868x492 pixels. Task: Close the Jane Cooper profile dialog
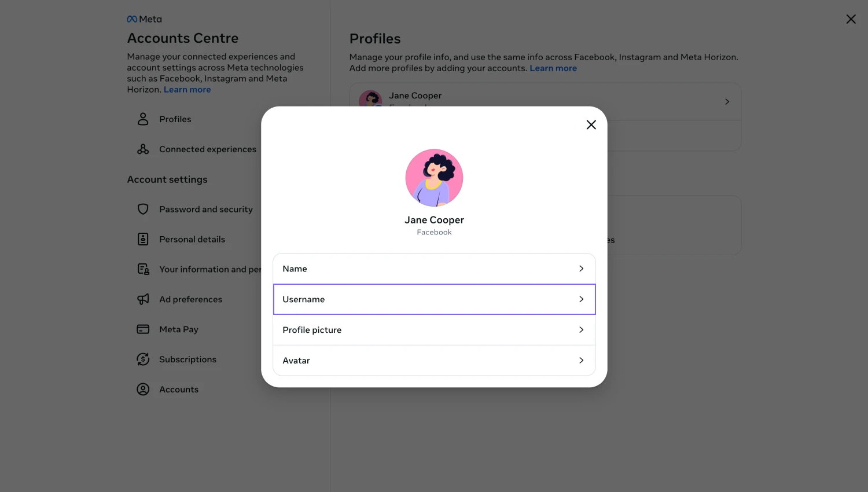tap(591, 124)
